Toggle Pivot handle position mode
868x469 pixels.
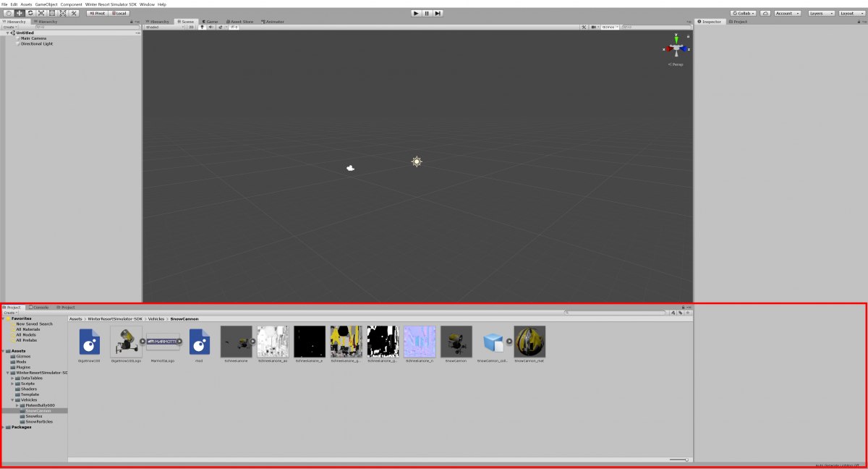click(97, 13)
